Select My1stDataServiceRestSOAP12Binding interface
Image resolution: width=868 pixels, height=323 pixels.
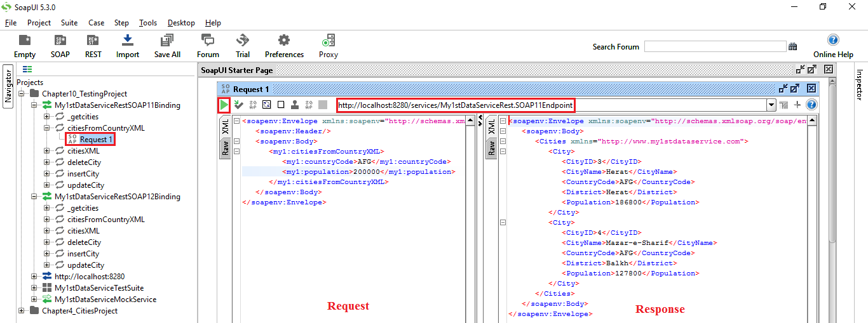point(118,197)
